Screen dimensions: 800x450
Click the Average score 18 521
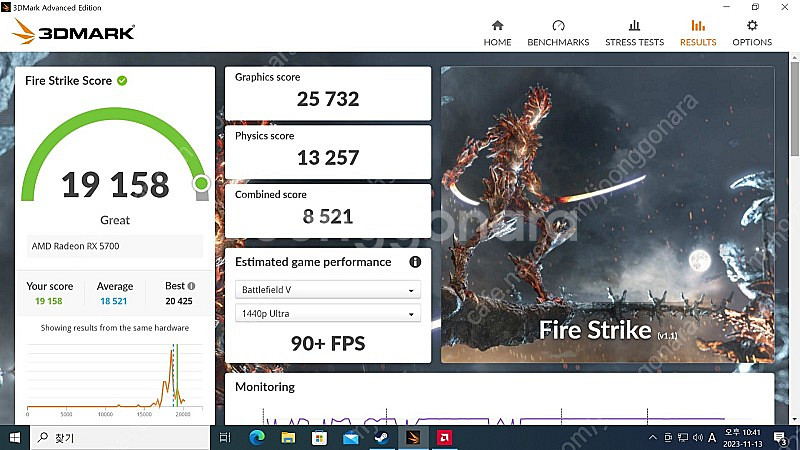pos(113,301)
